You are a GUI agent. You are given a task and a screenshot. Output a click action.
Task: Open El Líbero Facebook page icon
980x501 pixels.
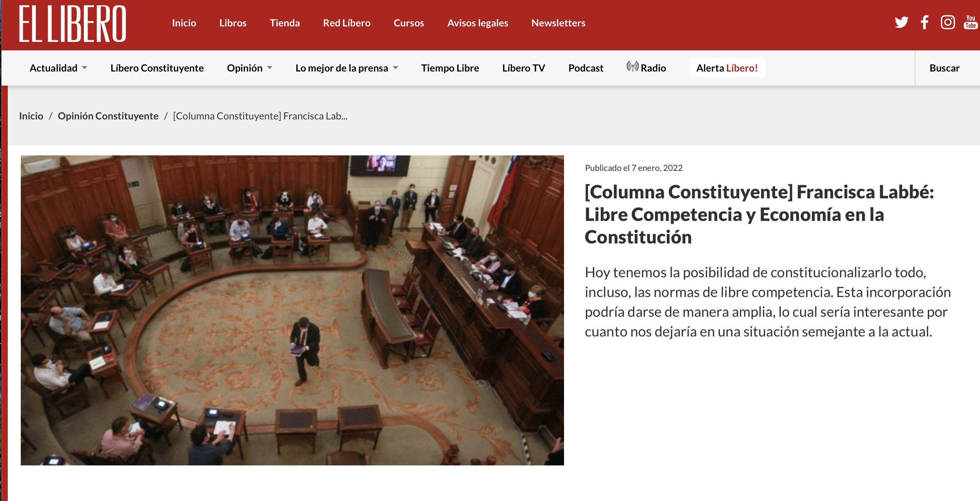(924, 23)
